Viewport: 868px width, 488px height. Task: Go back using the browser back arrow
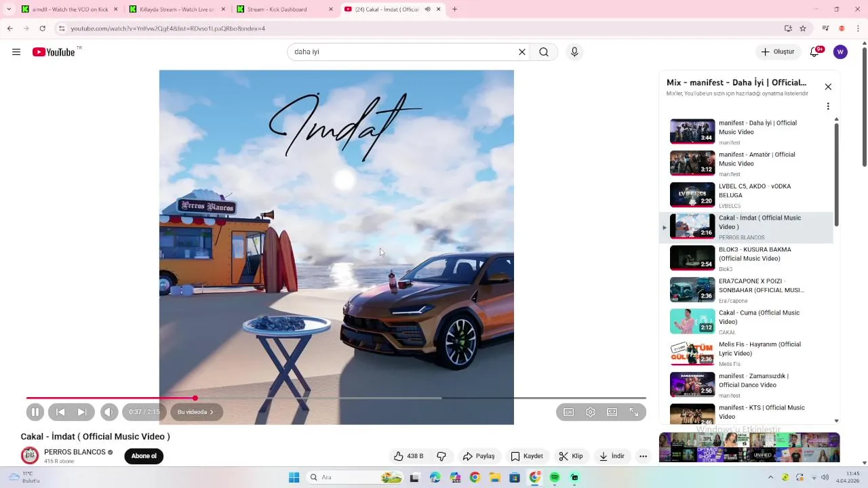pyautogui.click(x=9, y=28)
